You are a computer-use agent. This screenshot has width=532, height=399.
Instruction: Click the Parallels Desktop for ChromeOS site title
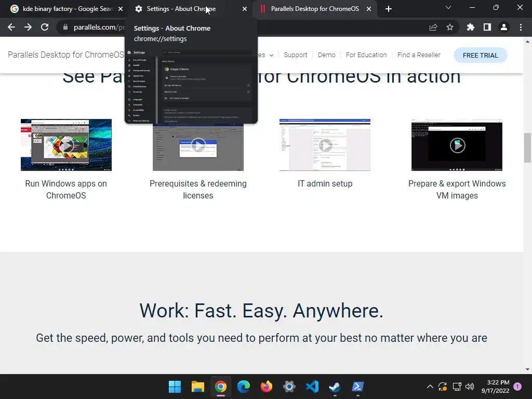click(x=66, y=55)
